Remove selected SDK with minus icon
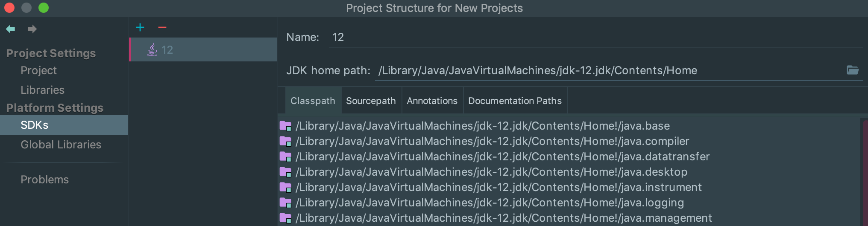This screenshot has height=226, width=868. pyautogui.click(x=162, y=28)
